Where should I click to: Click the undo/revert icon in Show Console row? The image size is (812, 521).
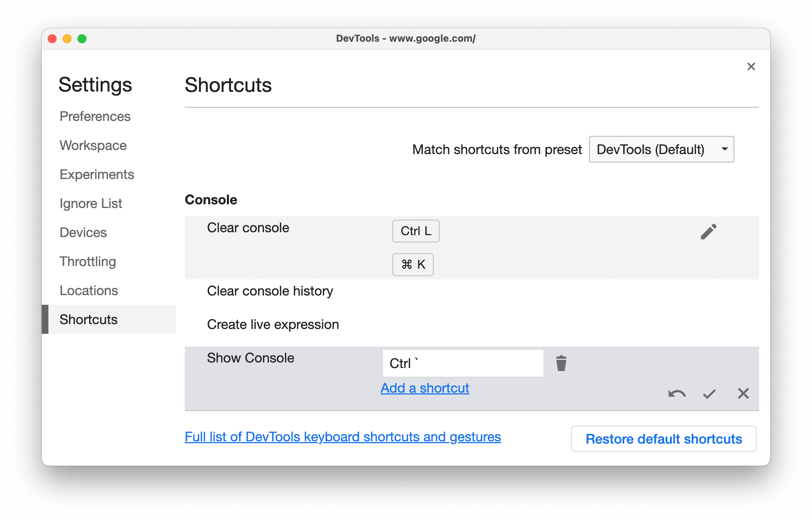tap(676, 393)
